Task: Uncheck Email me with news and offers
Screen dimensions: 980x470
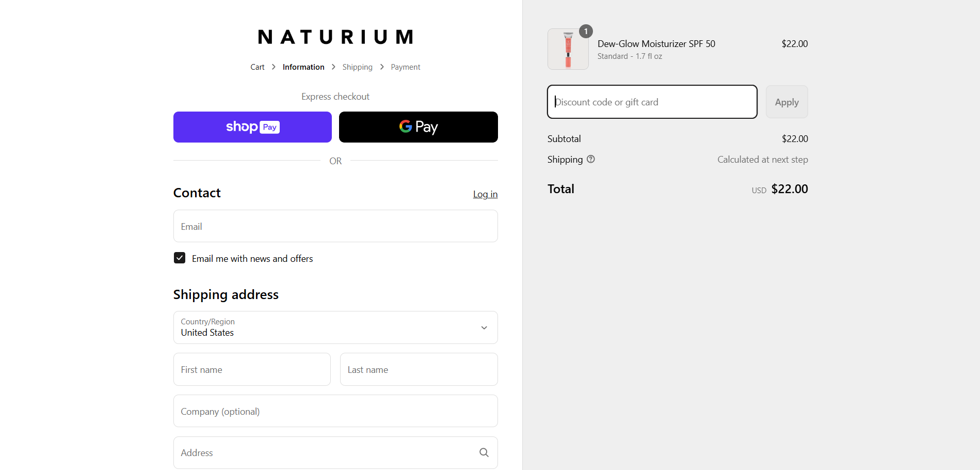Action: (180, 258)
